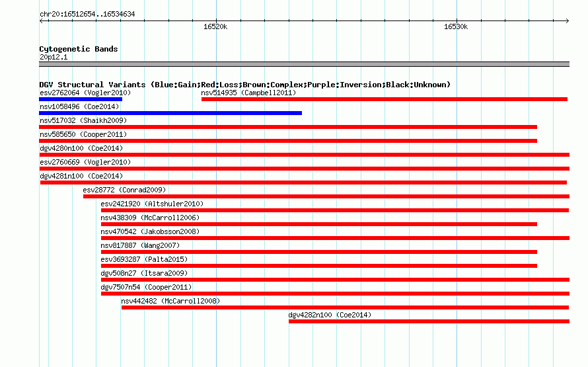
Task: Click the red bar under nsv585650
Action: (288, 141)
